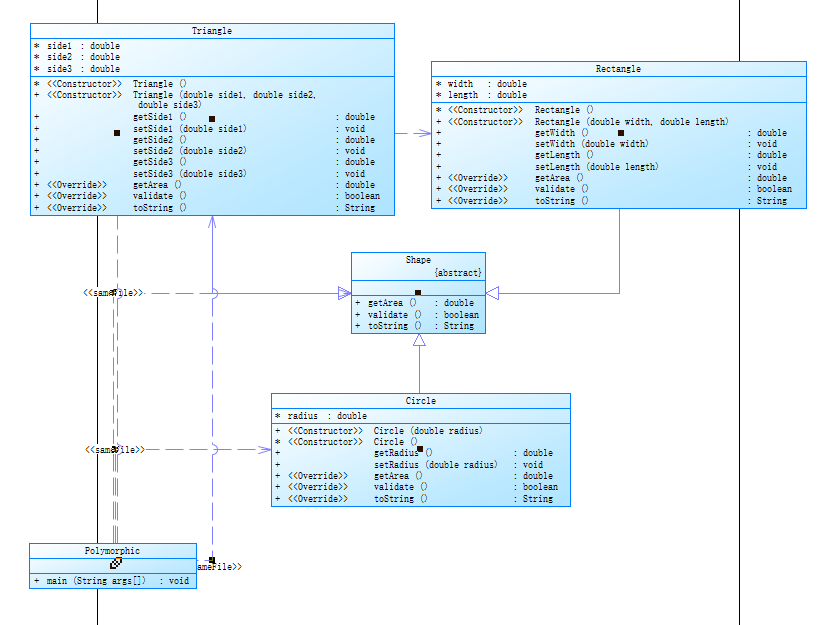The image size is (837, 625).
Task: Select generalization arrowhead on Shape's right side
Action: pos(492,293)
